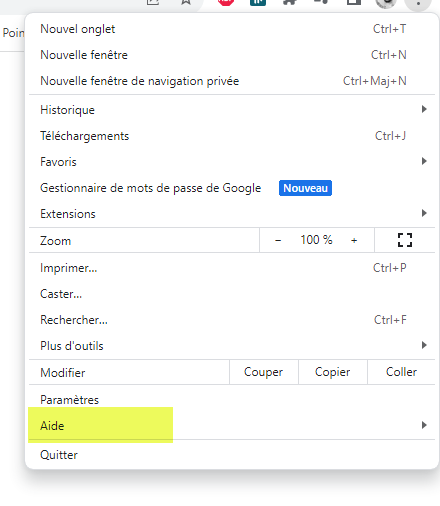440x506 pixels.
Task: Click the Copier button
Action: 333,372
